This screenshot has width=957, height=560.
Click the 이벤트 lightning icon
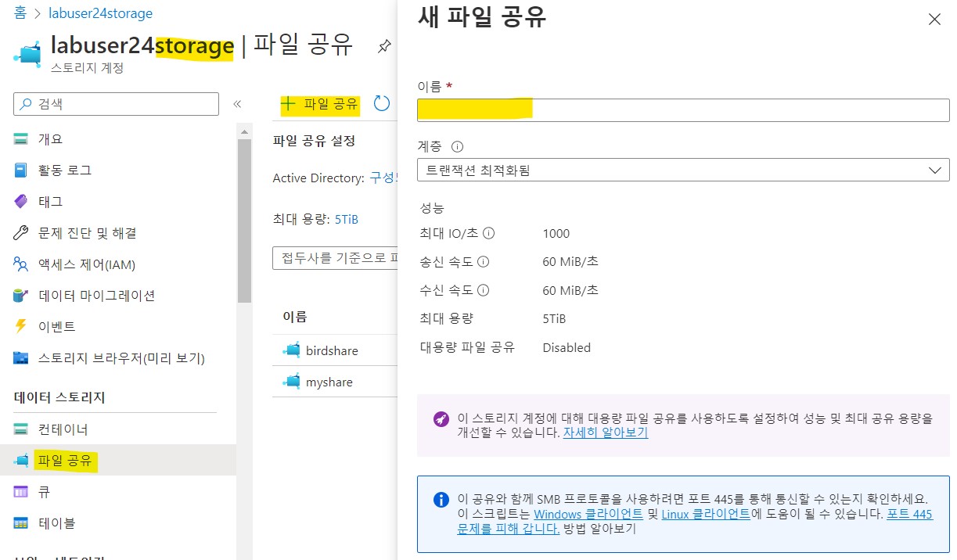pyautogui.click(x=21, y=326)
